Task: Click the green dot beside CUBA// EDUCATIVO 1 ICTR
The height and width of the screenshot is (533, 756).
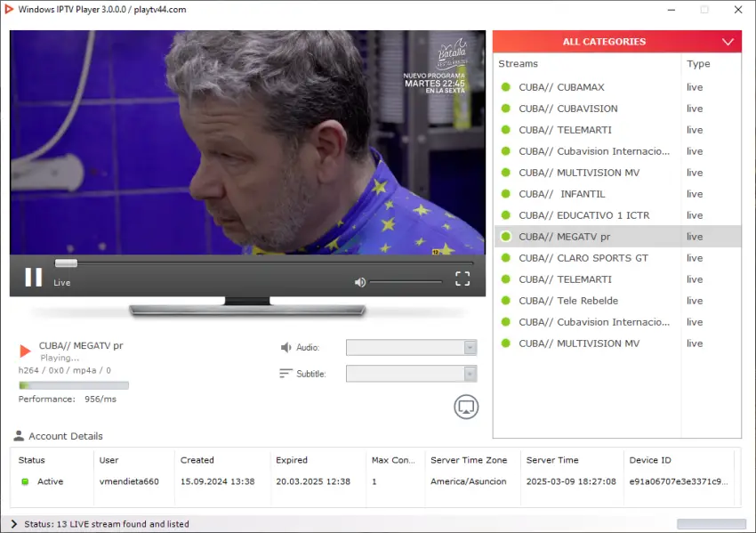Action: tap(506, 215)
